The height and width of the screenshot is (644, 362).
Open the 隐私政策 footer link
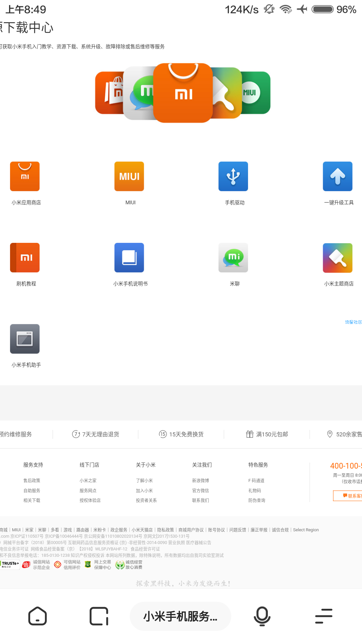(x=166, y=530)
